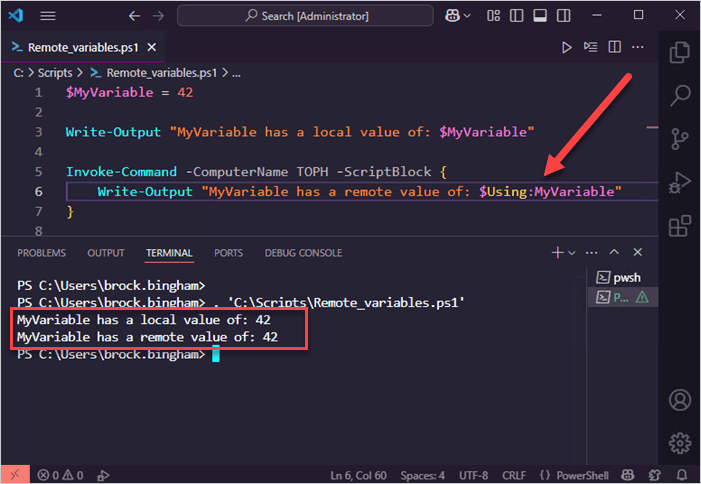Open the Extensions view
The height and width of the screenshot is (484, 701).
coord(680,226)
